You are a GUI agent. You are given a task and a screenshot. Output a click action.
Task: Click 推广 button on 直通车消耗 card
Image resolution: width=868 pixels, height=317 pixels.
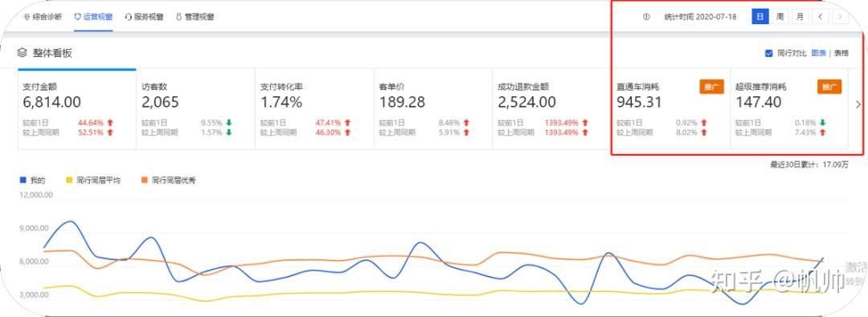(711, 87)
